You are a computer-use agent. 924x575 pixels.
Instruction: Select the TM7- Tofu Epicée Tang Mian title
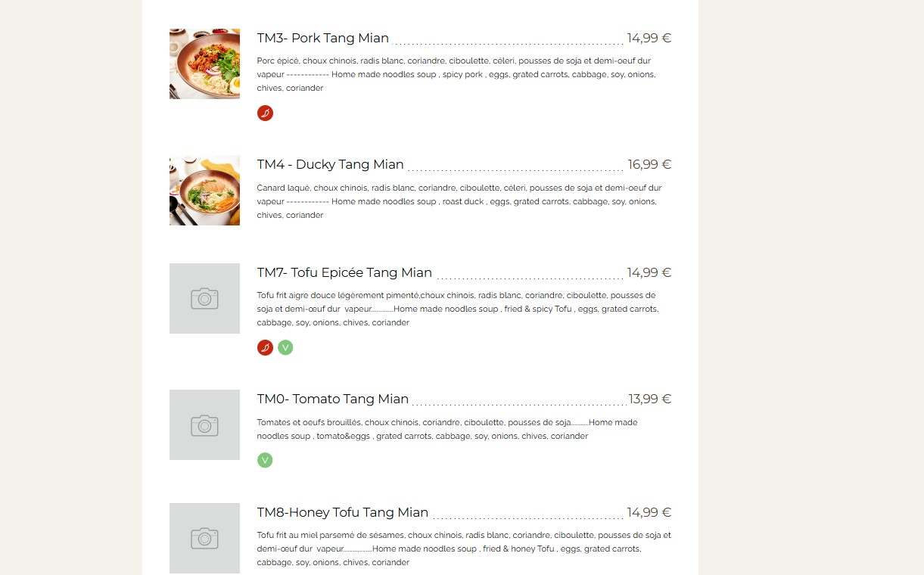pos(344,272)
